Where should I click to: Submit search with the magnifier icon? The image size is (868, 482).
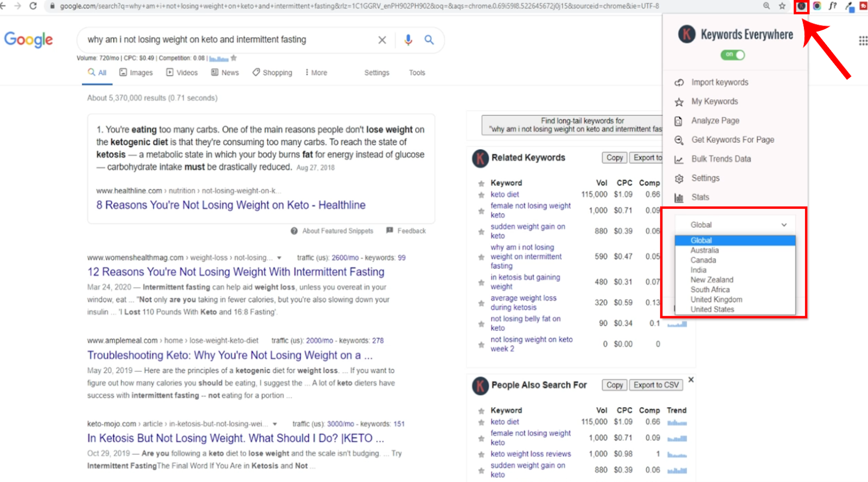tap(429, 40)
